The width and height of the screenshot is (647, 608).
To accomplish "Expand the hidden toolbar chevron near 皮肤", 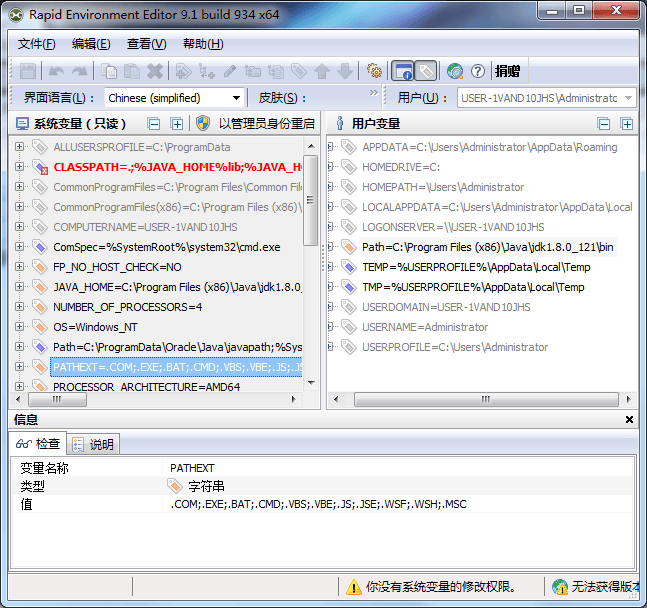I will coord(374,92).
